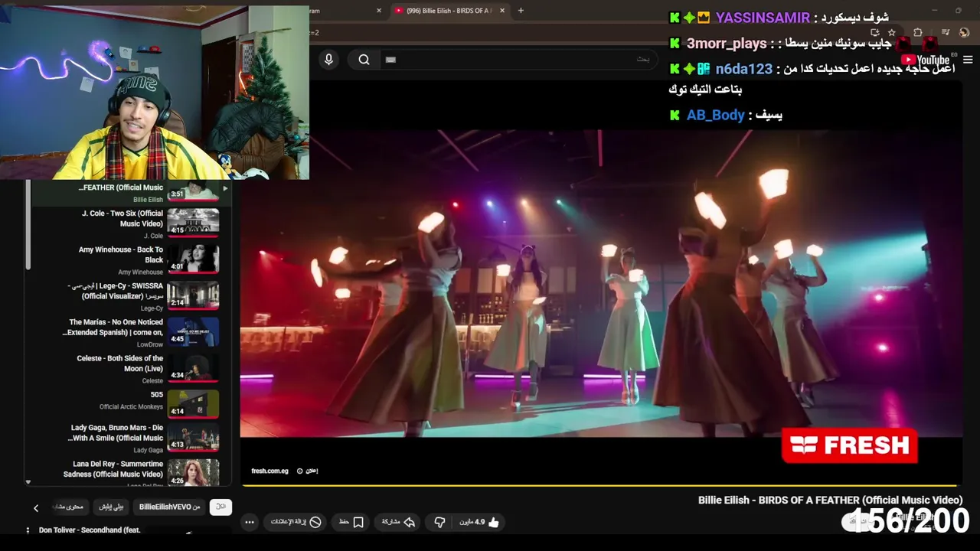The image size is (980, 551).
Task: Click chat username AB_Body
Action: pos(715,115)
